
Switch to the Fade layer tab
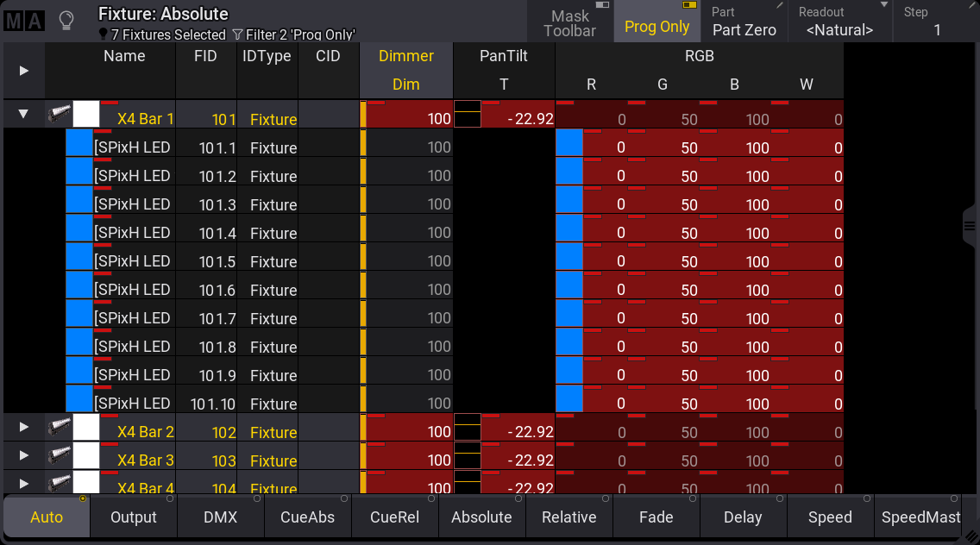point(656,517)
